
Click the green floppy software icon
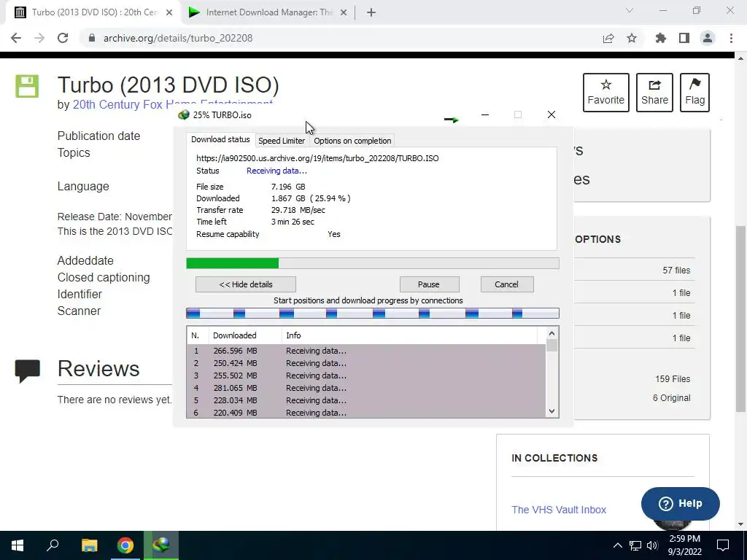[x=27, y=86]
